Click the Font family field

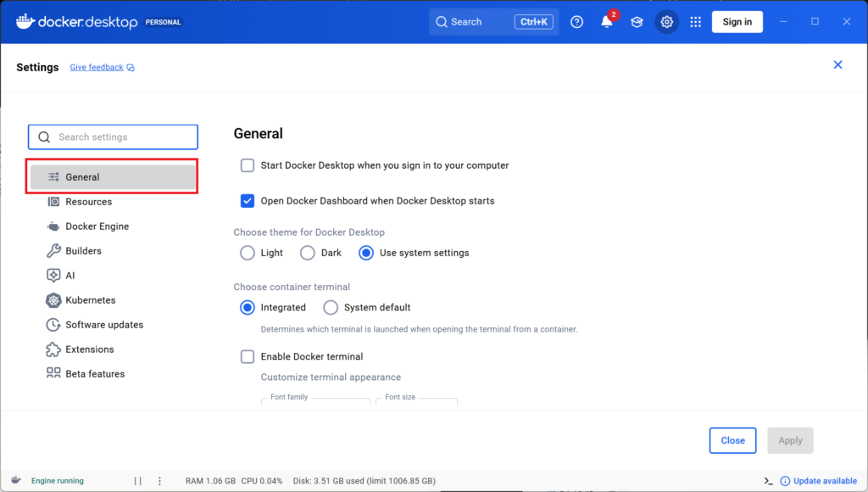[315, 401]
